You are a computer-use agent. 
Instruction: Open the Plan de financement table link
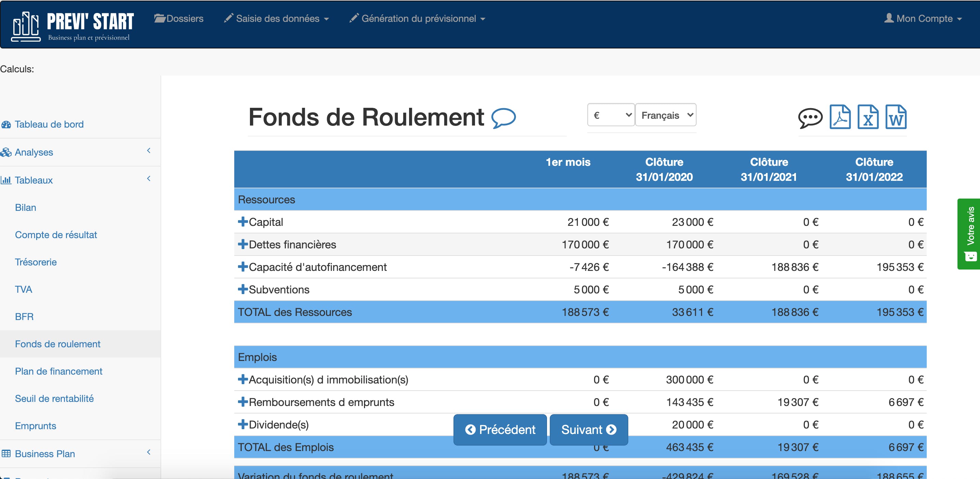59,371
